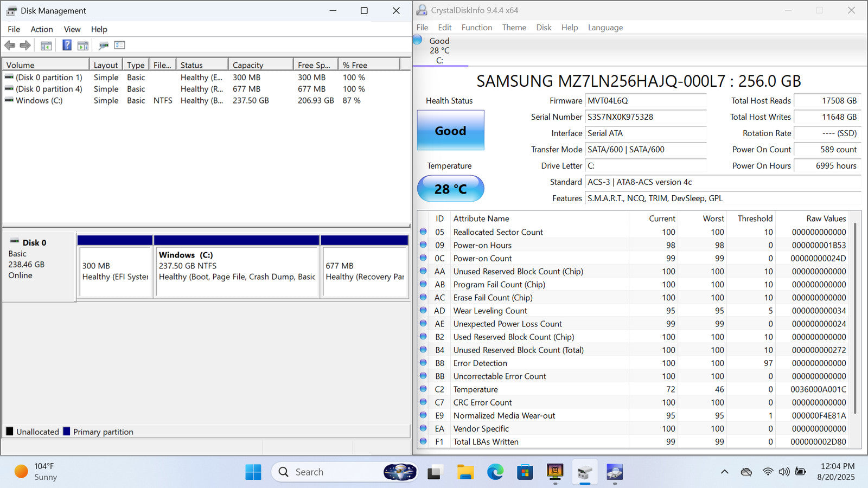Click the Back arrow in Disk Management toolbar
The height and width of the screenshot is (488, 868).
[x=10, y=46]
